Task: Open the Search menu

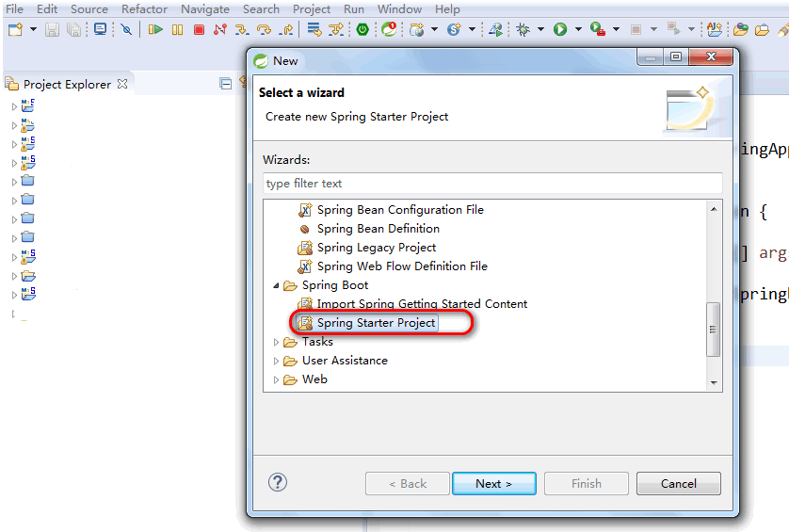Action: pyautogui.click(x=261, y=9)
